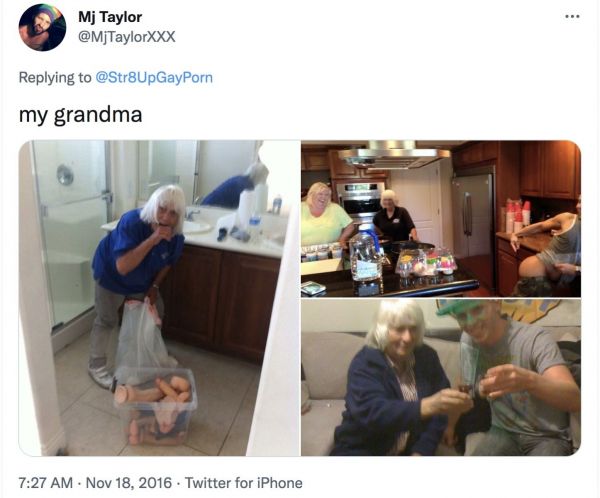Open the kitchen photo at top right
Image resolution: width=600 pixels, height=498 pixels.
click(441, 219)
